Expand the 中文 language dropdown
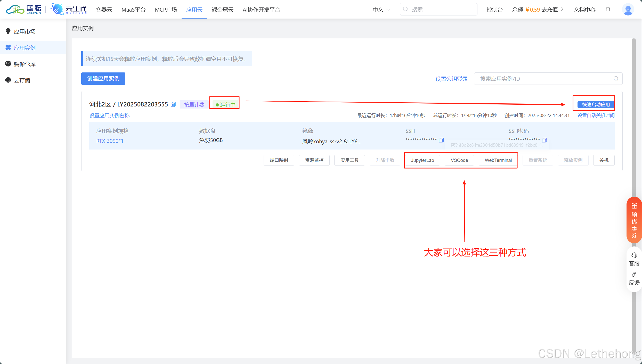Viewport: 642px width, 364px height. point(381,10)
